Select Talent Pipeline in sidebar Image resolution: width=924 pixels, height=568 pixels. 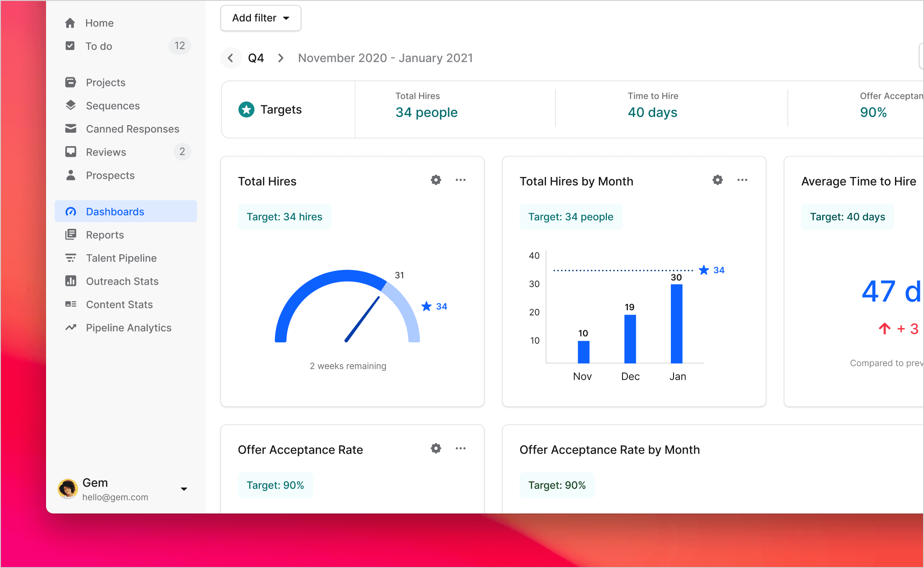[x=121, y=258]
